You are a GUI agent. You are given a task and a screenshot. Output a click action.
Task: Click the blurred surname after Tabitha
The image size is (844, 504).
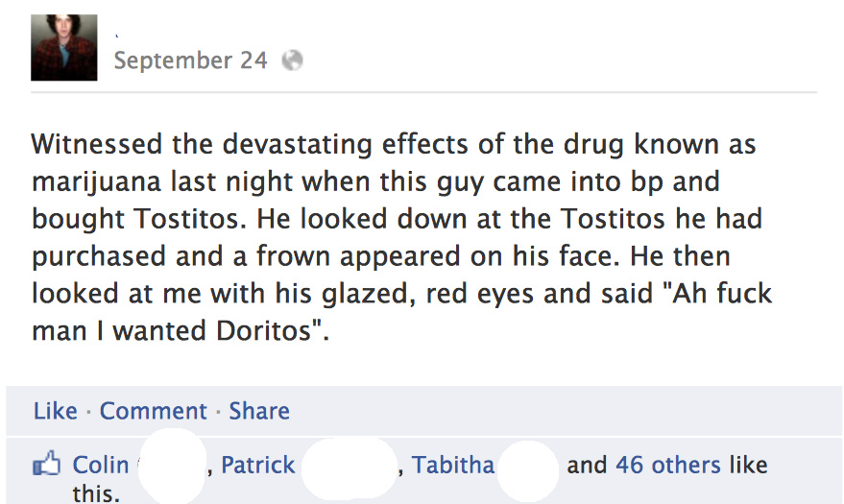click(528, 468)
